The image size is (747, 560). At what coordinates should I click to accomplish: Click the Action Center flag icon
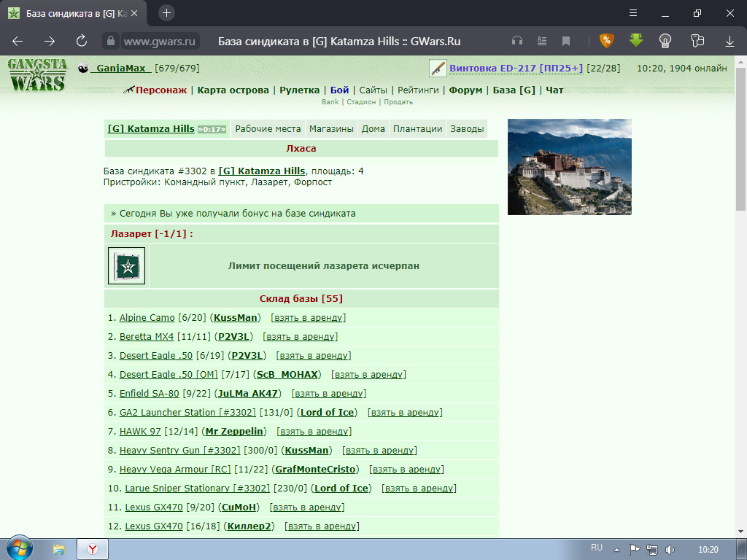tap(634, 550)
